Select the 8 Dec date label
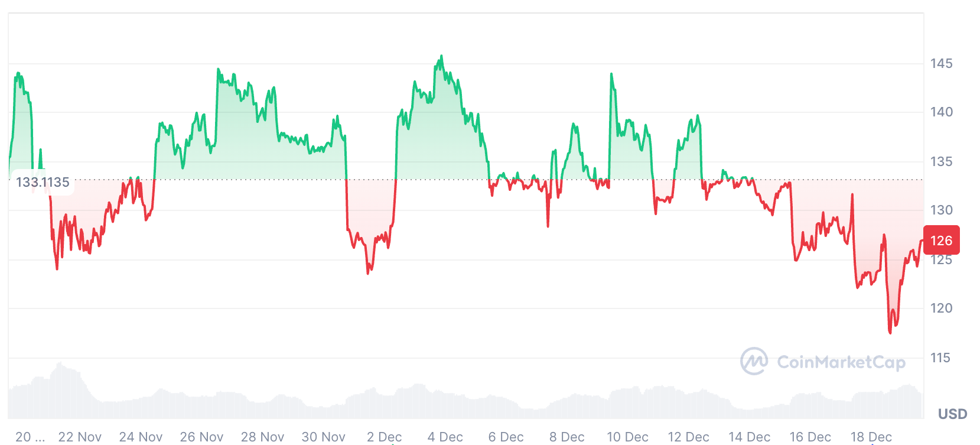 pyautogui.click(x=566, y=437)
